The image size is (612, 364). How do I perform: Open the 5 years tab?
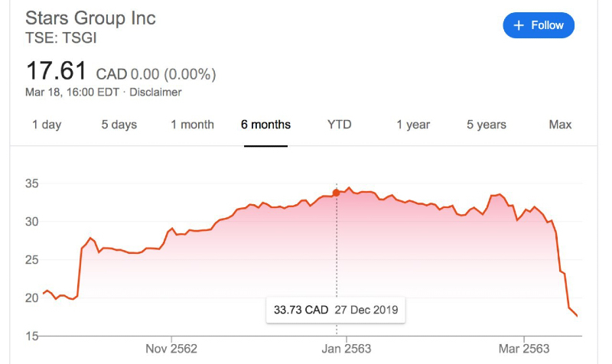[x=487, y=125]
